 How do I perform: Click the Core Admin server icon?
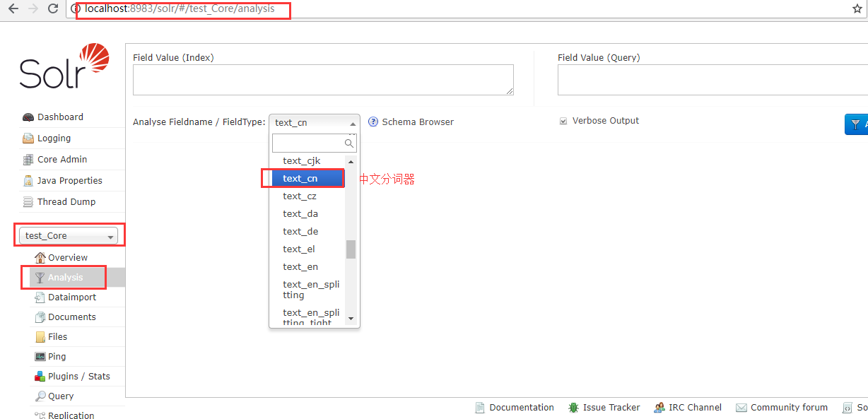[x=28, y=160]
